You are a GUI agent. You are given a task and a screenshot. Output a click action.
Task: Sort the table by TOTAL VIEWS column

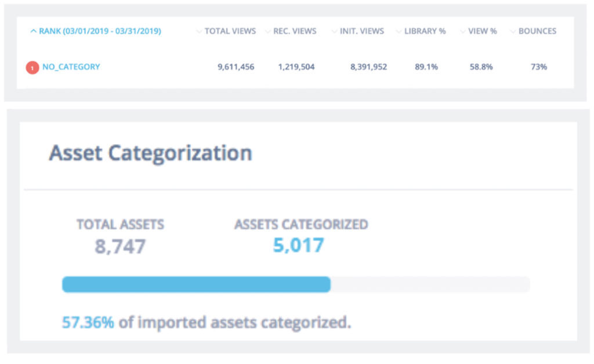coord(226,31)
